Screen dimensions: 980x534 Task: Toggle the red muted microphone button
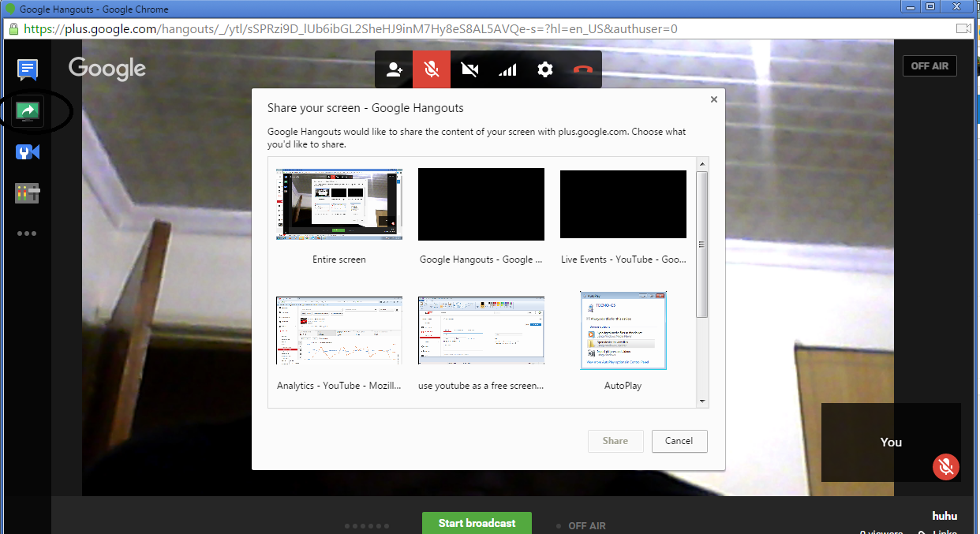432,69
